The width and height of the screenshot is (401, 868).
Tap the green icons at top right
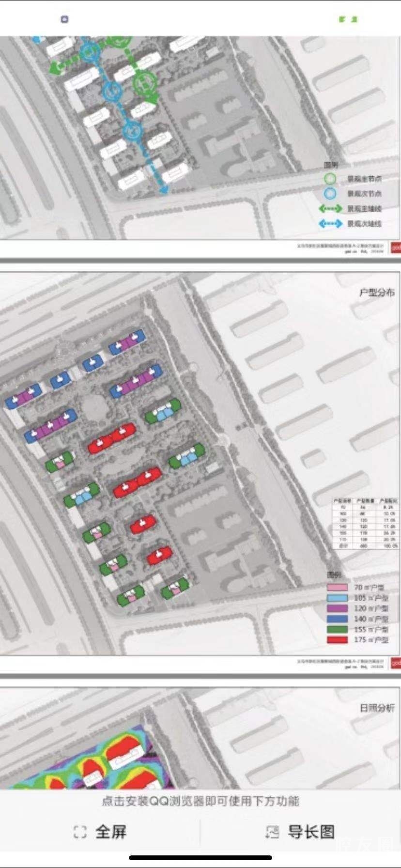[348, 19]
